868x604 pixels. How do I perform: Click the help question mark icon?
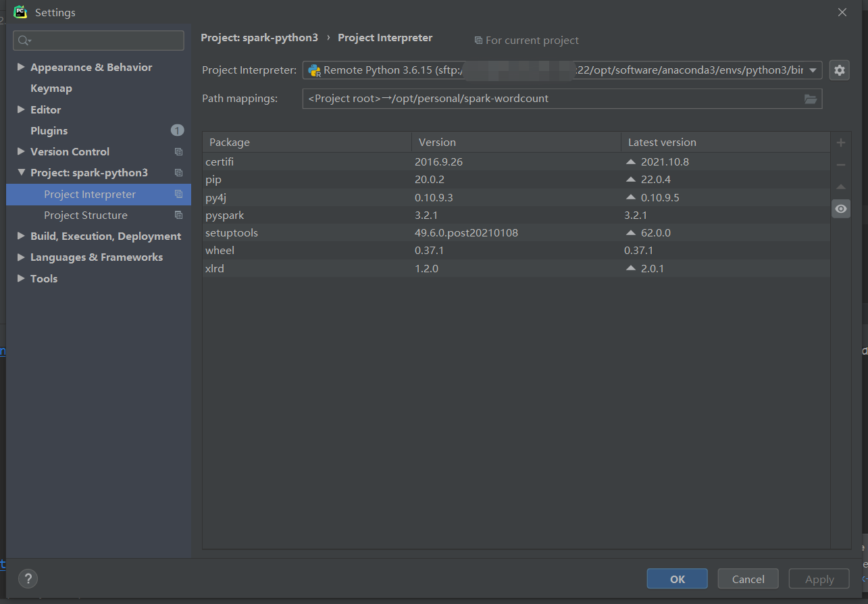(28, 578)
